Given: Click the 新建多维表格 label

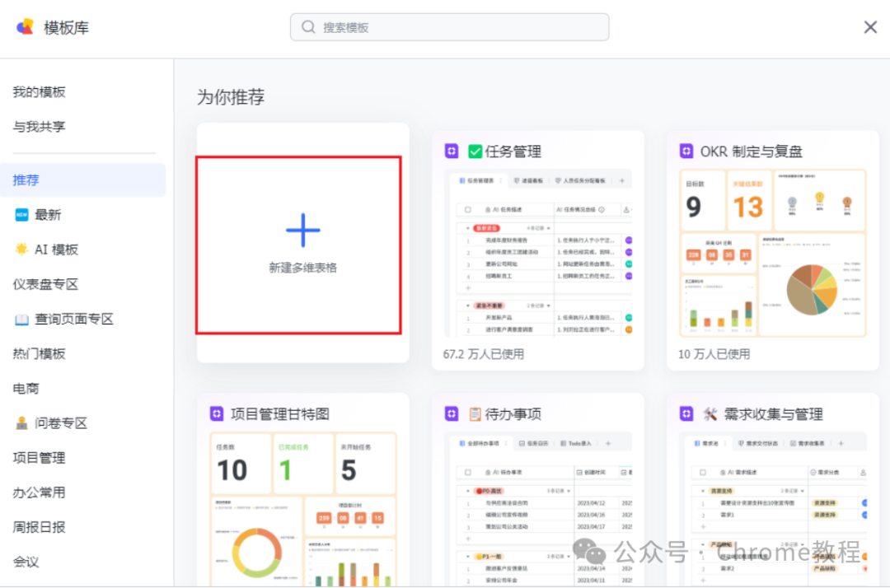Looking at the screenshot, I should tap(303, 268).
